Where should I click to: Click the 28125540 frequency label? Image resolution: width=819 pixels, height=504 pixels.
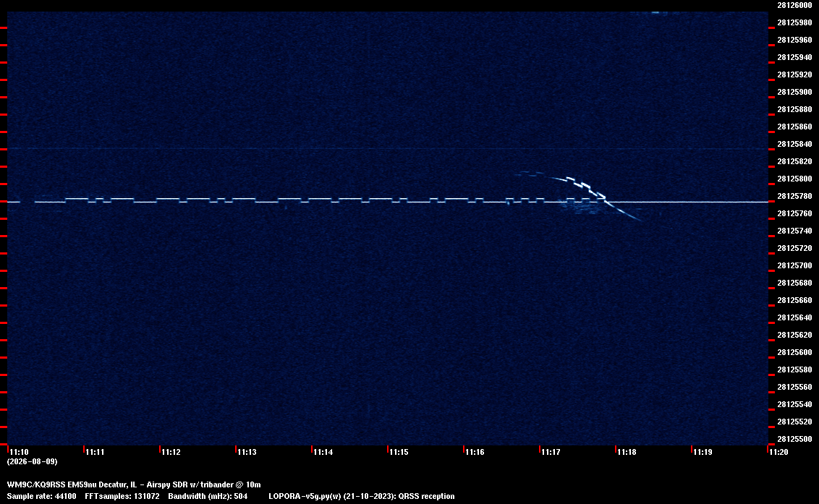click(794, 404)
